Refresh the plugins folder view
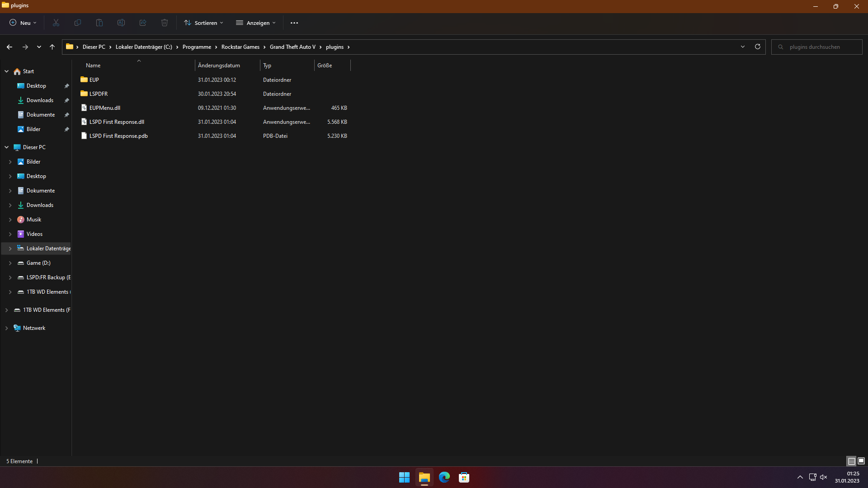The height and width of the screenshot is (488, 868). point(758,47)
